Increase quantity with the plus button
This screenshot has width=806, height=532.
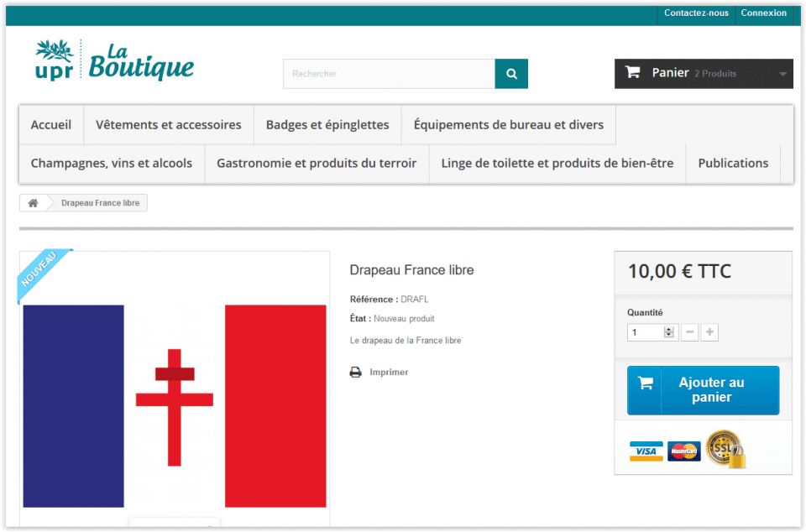tap(709, 332)
